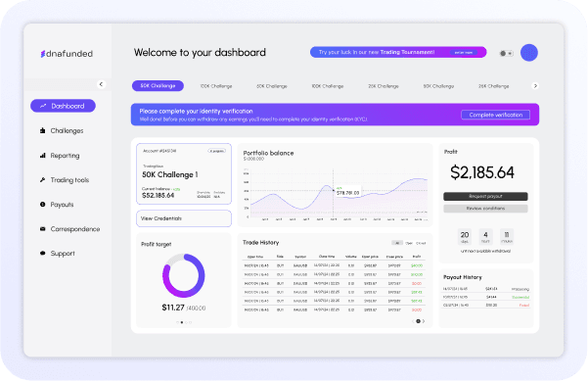The width and height of the screenshot is (588, 381).
Task: Click the Request payout button
Action: click(x=485, y=196)
